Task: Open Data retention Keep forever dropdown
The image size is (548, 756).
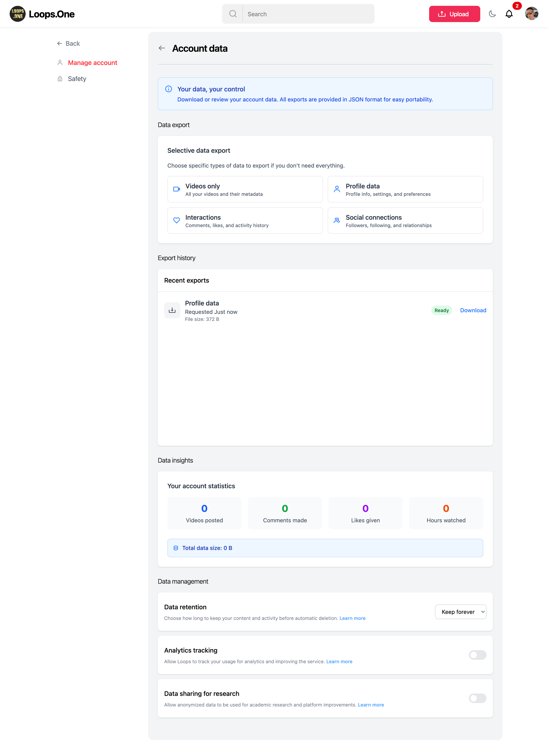Action: [460, 612]
